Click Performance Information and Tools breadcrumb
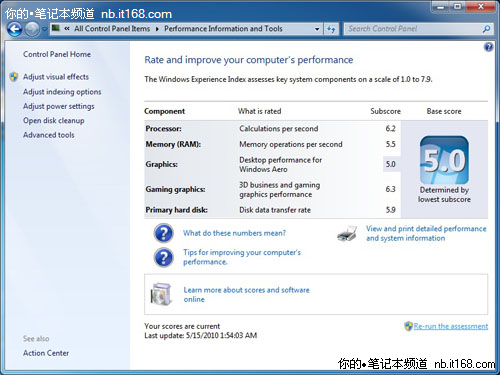Viewport: 500px width, 375px height. click(x=223, y=29)
